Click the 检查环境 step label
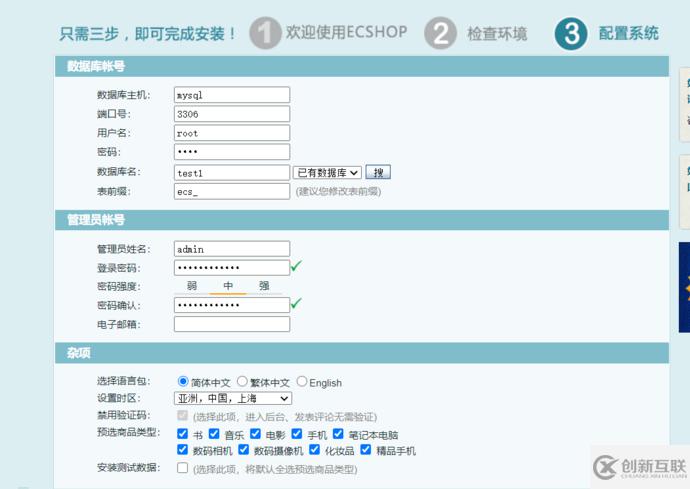 497,33
